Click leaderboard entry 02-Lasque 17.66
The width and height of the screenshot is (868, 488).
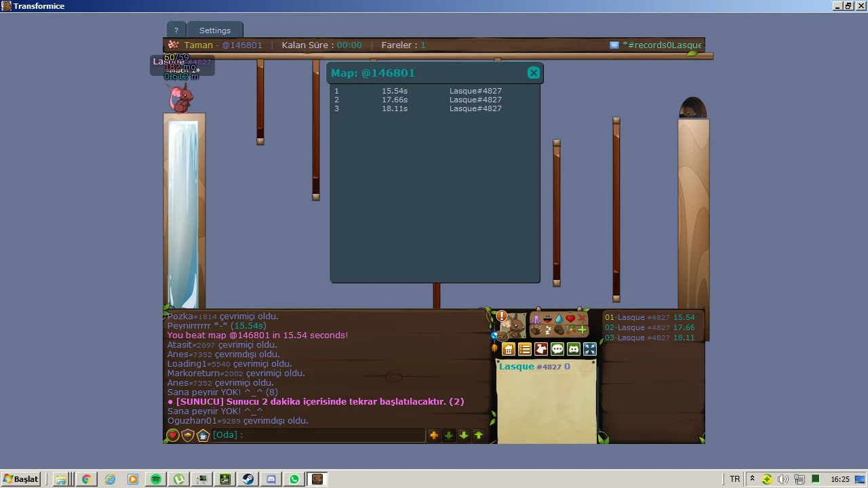coord(650,327)
